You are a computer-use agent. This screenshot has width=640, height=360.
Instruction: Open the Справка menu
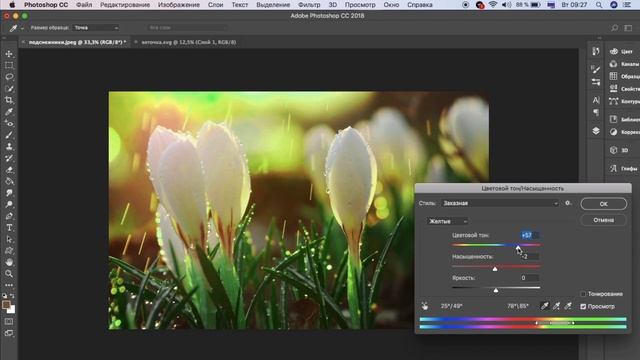(420, 5)
